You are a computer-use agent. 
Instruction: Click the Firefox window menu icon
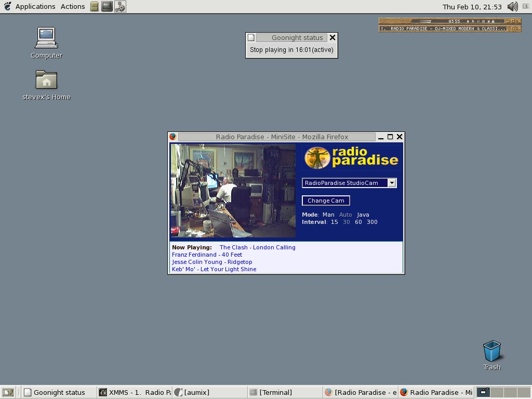point(172,137)
